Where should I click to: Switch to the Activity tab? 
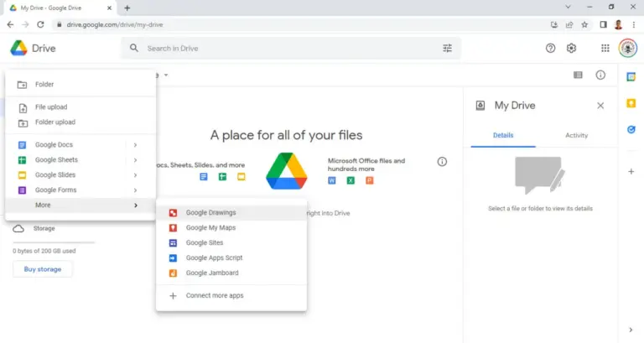[576, 135]
